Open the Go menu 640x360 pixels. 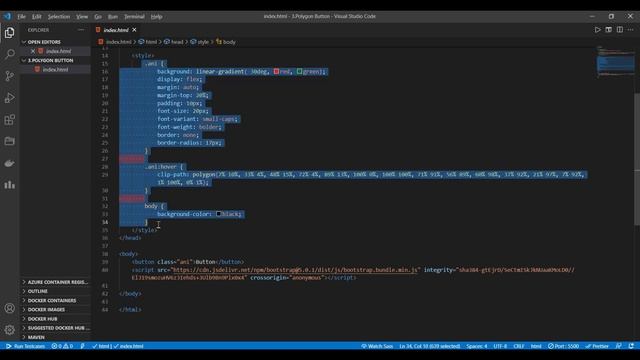coord(98,17)
